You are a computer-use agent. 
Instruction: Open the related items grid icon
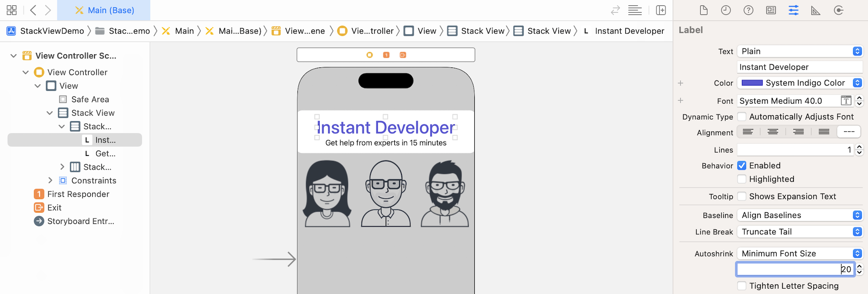(12, 10)
